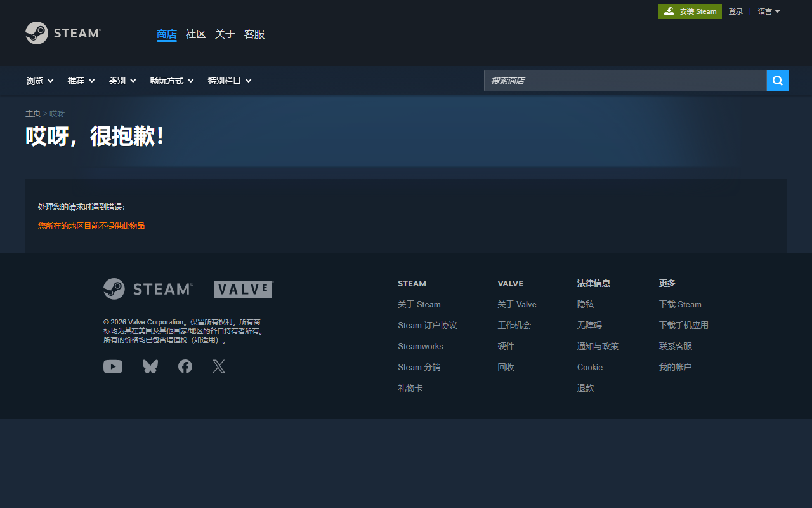Click the 更多 footer column heading

pyautogui.click(x=667, y=284)
